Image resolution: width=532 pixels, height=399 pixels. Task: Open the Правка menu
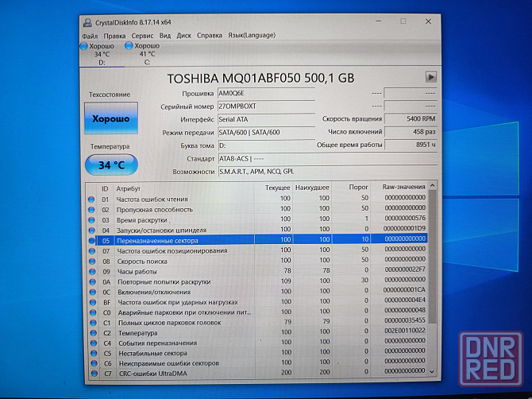(x=114, y=36)
